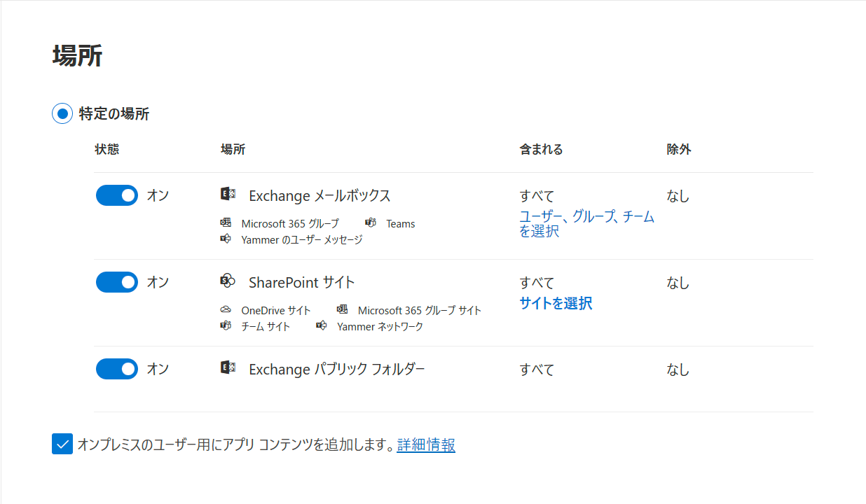Click the 特定の場所 label text
This screenshot has width=866, height=504.
point(114,113)
